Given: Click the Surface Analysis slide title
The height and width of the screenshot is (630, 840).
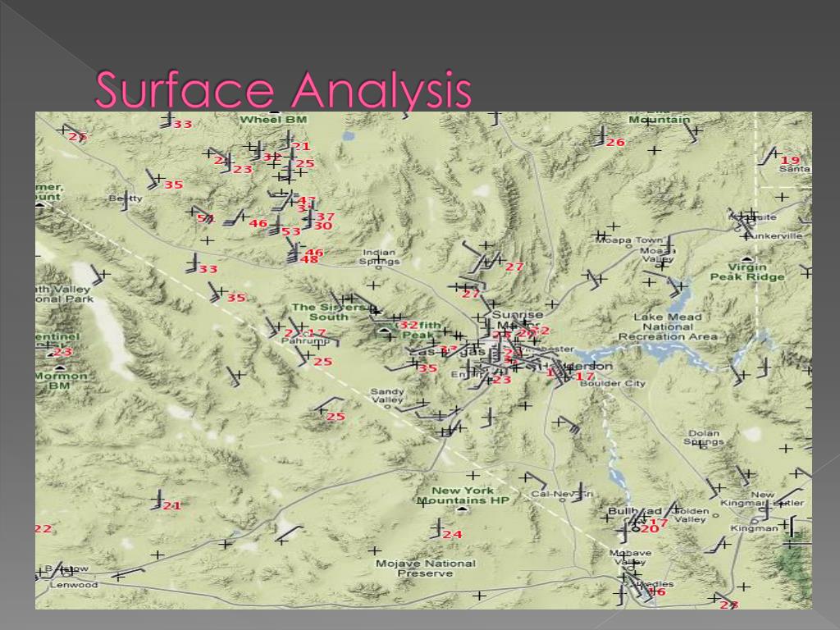Looking at the screenshot, I should 283,89.
